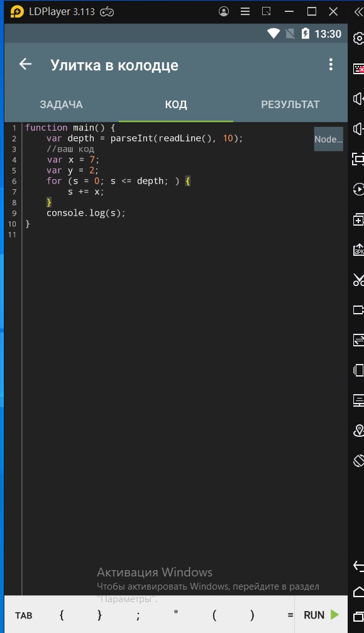This screenshot has height=633, width=364.
Task: Click line number 11 in the gutter
Action: point(12,234)
